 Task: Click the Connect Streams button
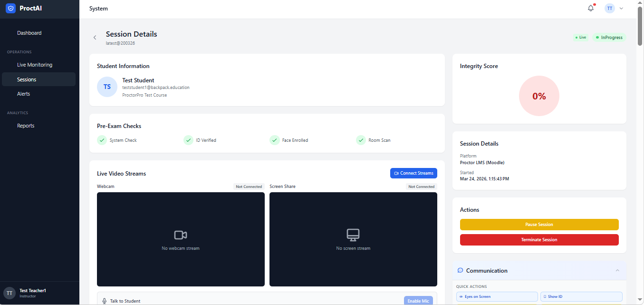[413, 173]
